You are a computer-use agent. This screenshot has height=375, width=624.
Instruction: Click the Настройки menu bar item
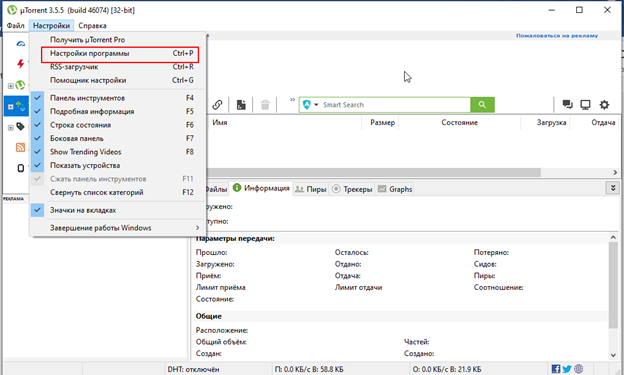pyautogui.click(x=51, y=25)
